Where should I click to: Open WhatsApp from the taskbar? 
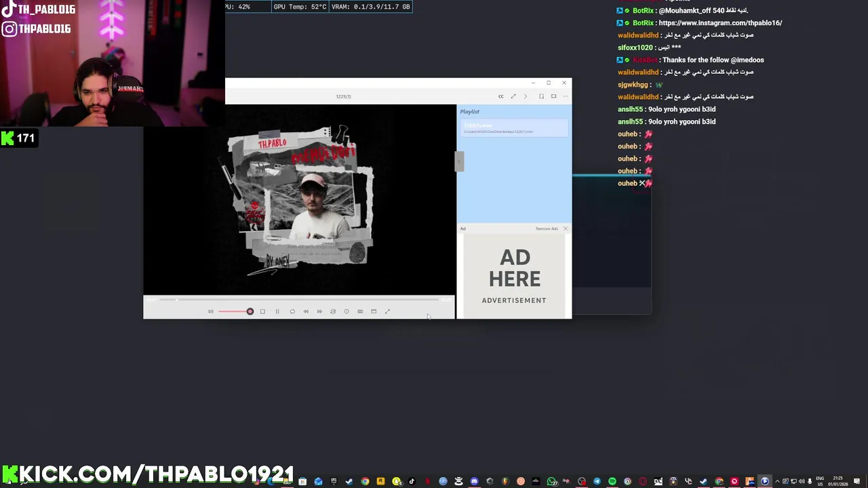(551, 482)
